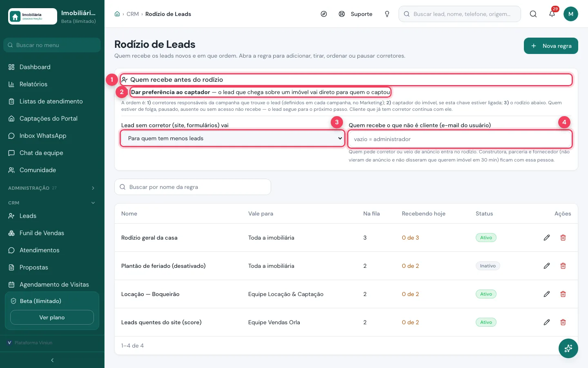Click the Rodízio de Leads breadcrumb text
Viewport: 588px width, 368px height.
click(168, 14)
